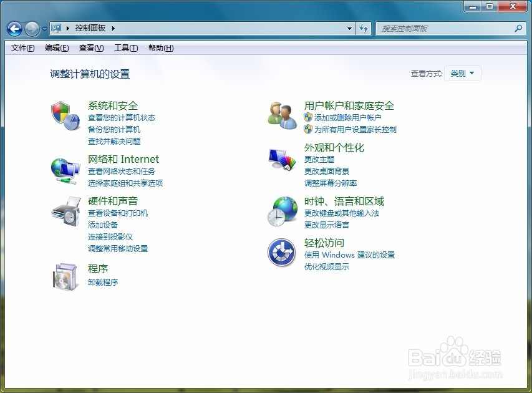The width and height of the screenshot is (532, 393).
Task: Click 调整屏幕分辨率 link
Action: 331,183
